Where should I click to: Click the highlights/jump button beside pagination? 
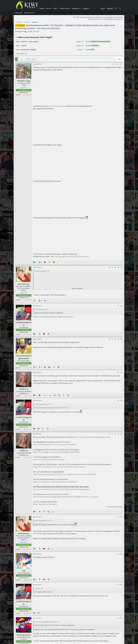pyautogui.click(x=120, y=59)
